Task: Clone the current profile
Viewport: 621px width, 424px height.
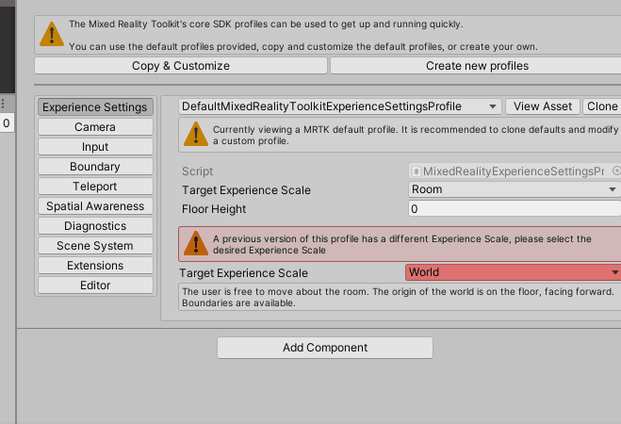Action: (602, 106)
